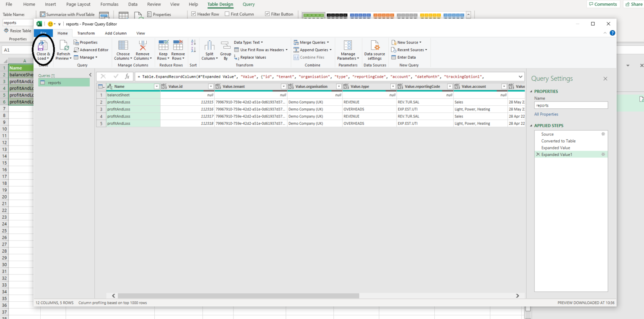Enable the Filter Button checkbox
The height and width of the screenshot is (319, 644).
pyautogui.click(x=267, y=14)
